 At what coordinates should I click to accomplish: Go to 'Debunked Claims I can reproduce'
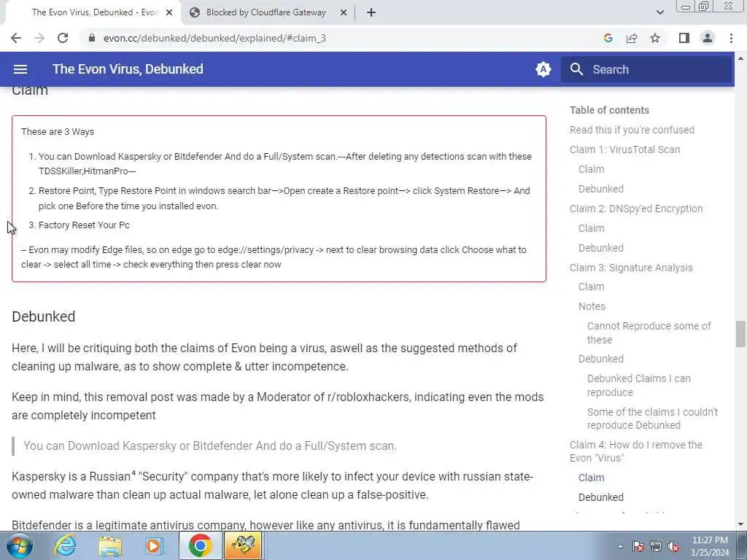coord(639,385)
